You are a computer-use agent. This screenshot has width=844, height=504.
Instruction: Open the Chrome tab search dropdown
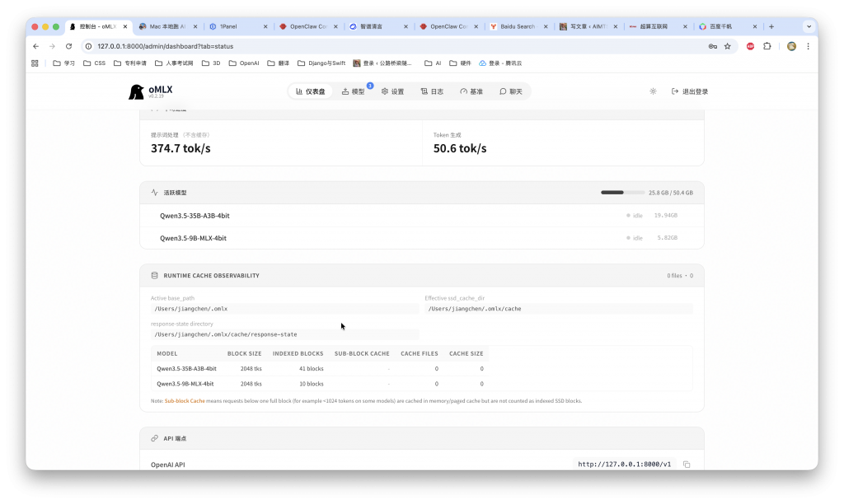click(x=808, y=26)
